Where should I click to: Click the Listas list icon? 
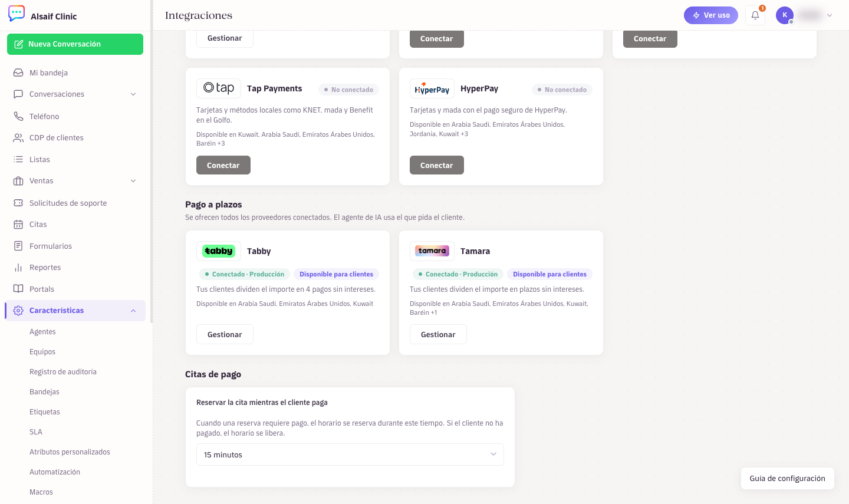(18, 159)
